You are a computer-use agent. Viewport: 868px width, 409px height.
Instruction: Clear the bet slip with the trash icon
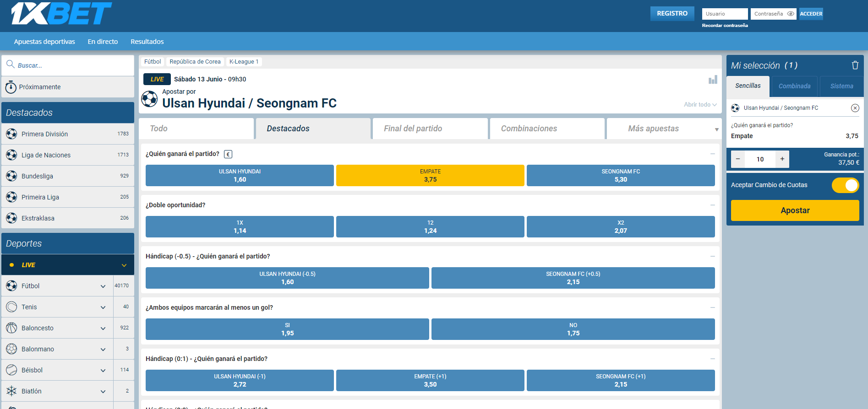point(855,65)
